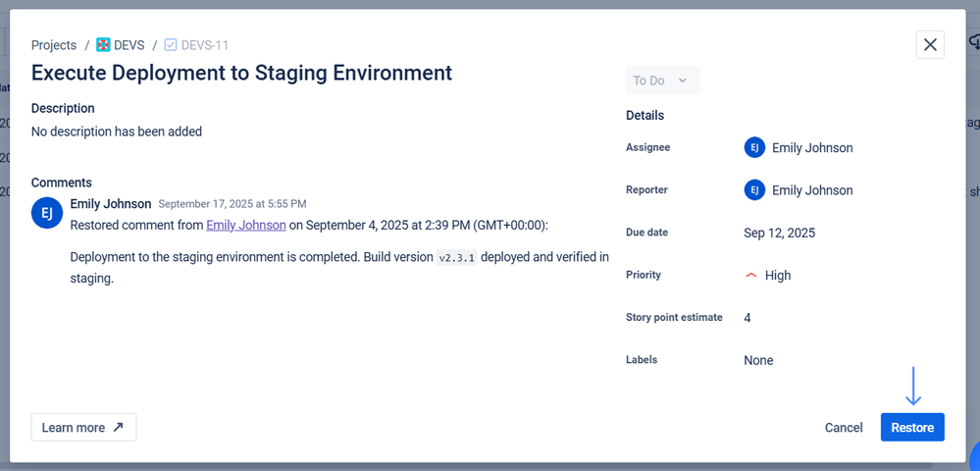Click the Labels value None
Screen dimensions: 980x471
click(x=758, y=360)
